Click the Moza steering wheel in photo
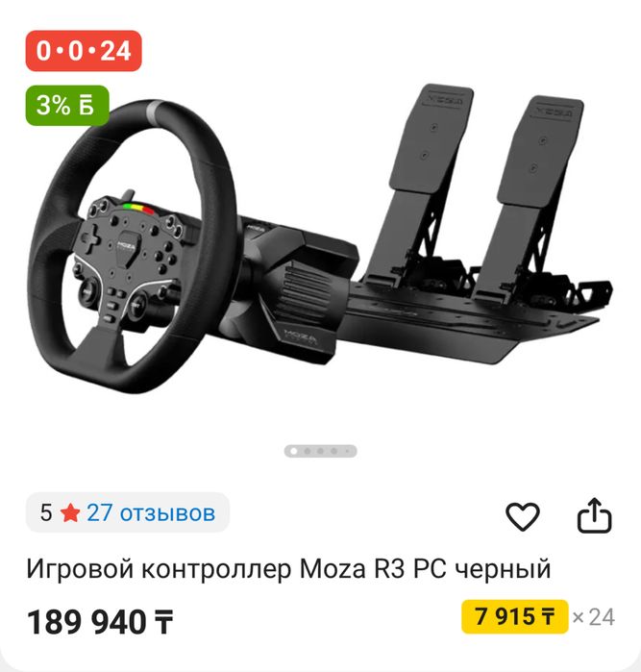Image resolution: width=641 pixels, height=672 pixels. click(x=132, y=246)
